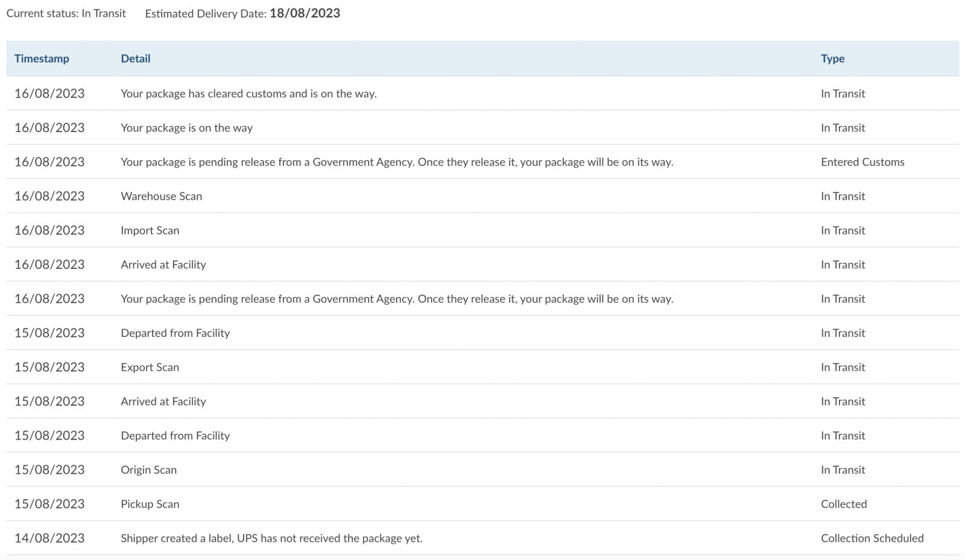
Task: Click the date in the Pickup Scan row
Action: point(49,504)
